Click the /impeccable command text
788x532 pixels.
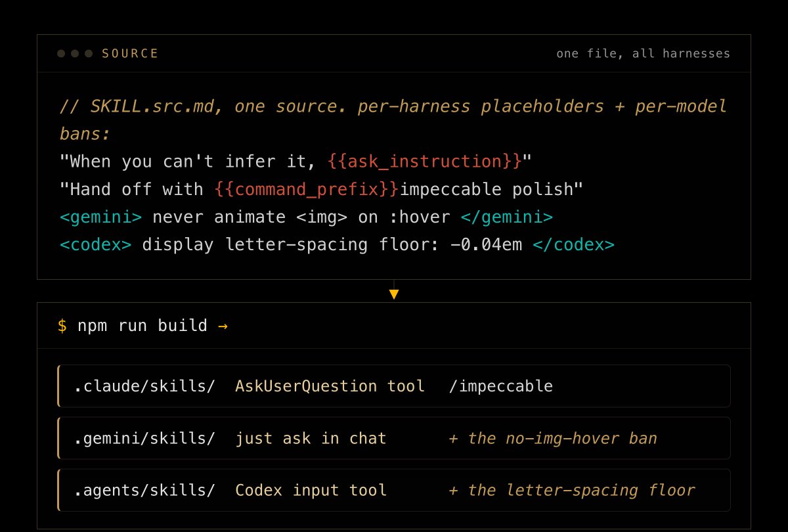coord(501,386)
